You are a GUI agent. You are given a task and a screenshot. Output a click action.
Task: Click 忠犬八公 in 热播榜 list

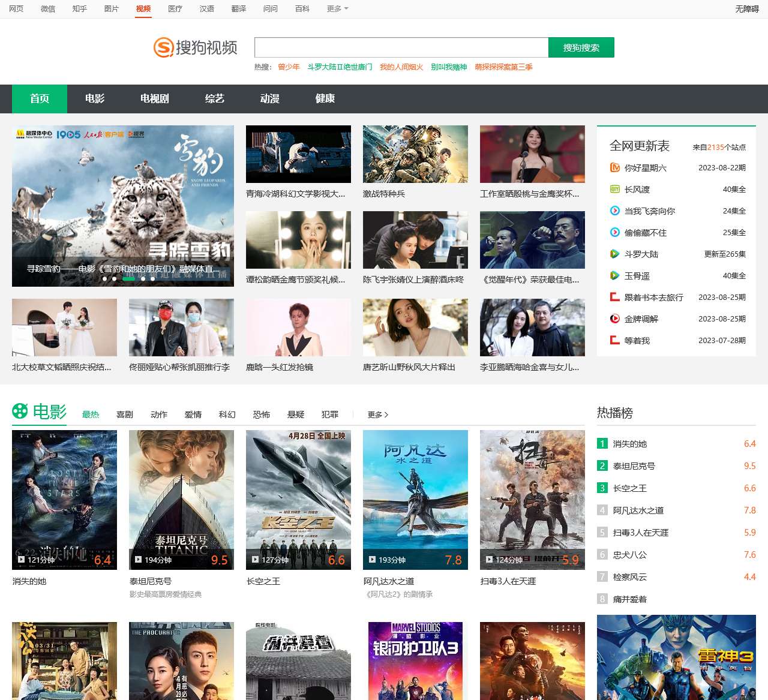click(630, 555)
